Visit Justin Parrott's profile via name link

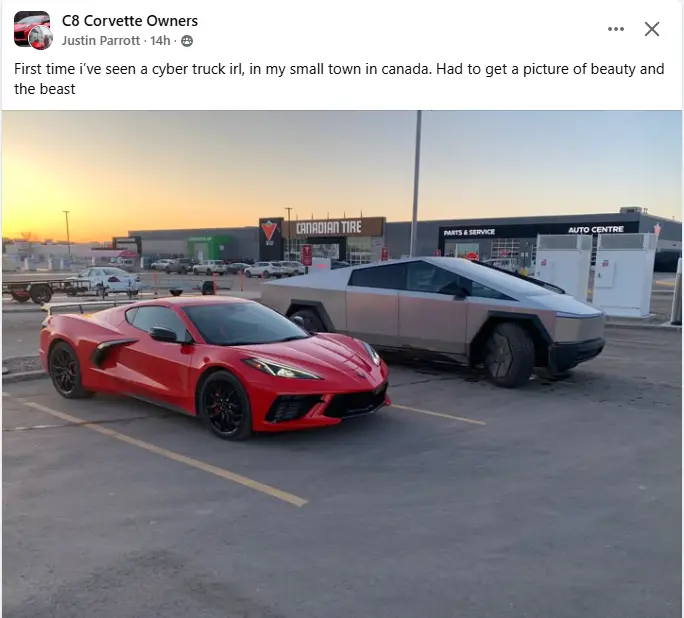[x=101, y=41]
